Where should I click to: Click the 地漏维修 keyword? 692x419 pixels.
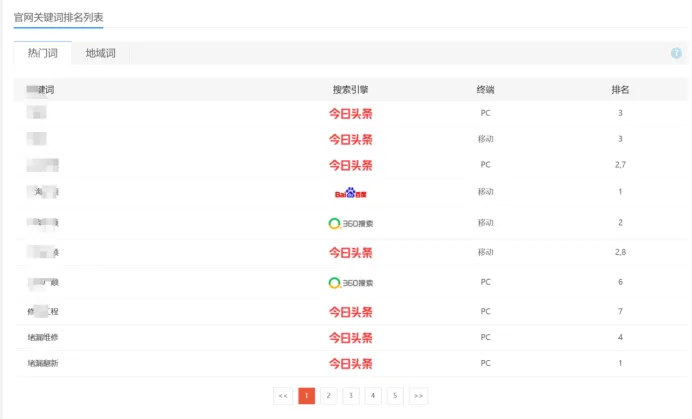coord(43,337)
